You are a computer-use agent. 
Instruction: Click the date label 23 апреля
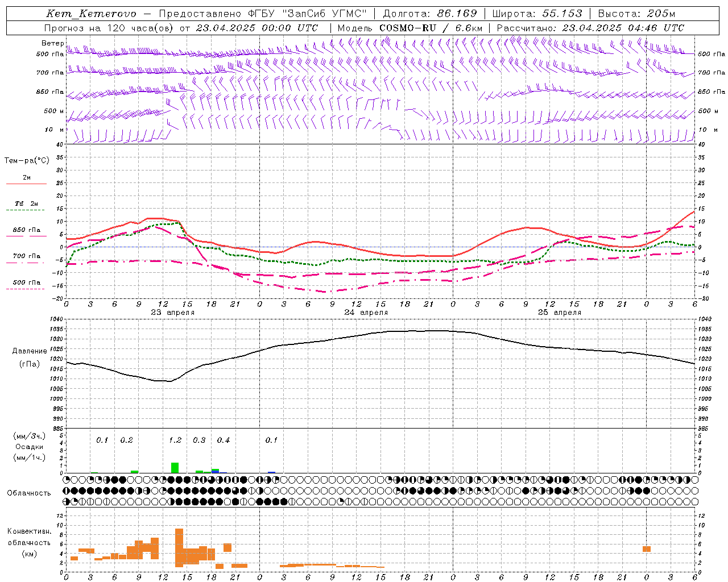click(x=173, y=313)
